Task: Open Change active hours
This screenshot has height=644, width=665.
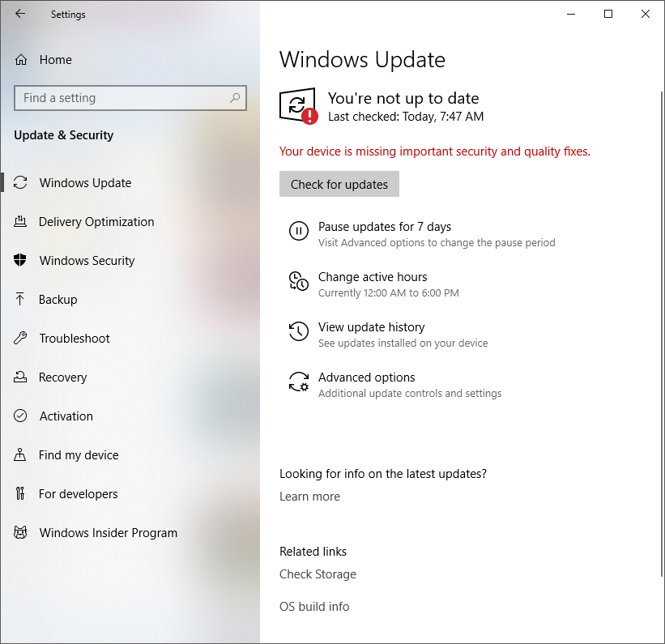Action: [x=374, y=284]
